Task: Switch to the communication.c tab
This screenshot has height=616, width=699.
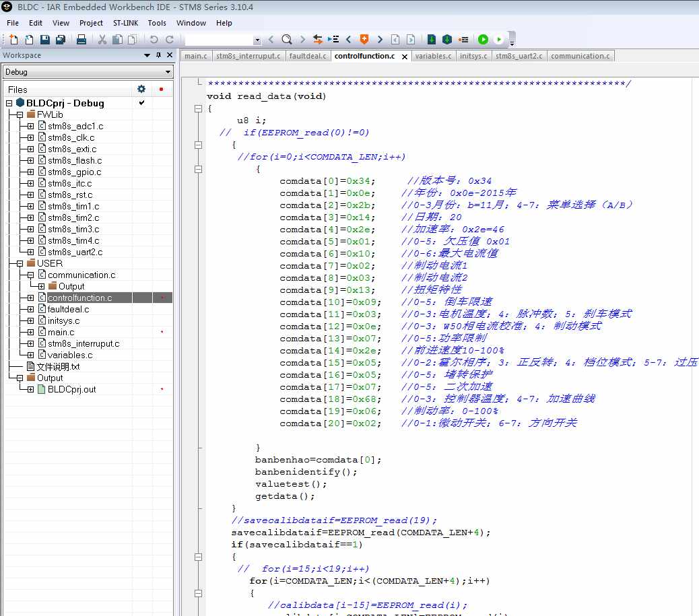Action: click(x=580, y=56)
